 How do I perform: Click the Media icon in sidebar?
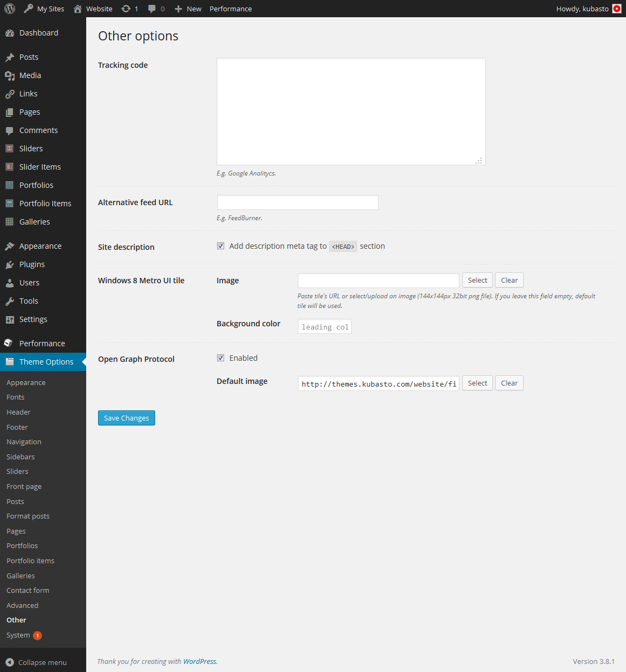pos(10,75)
